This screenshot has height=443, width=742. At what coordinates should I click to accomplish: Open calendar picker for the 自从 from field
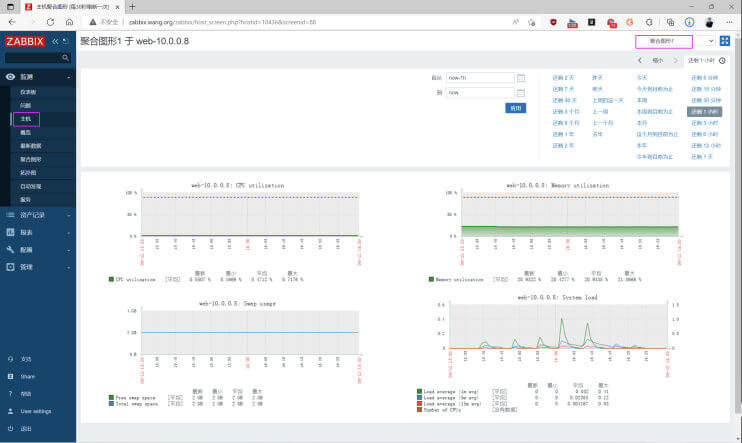(521, 78)
